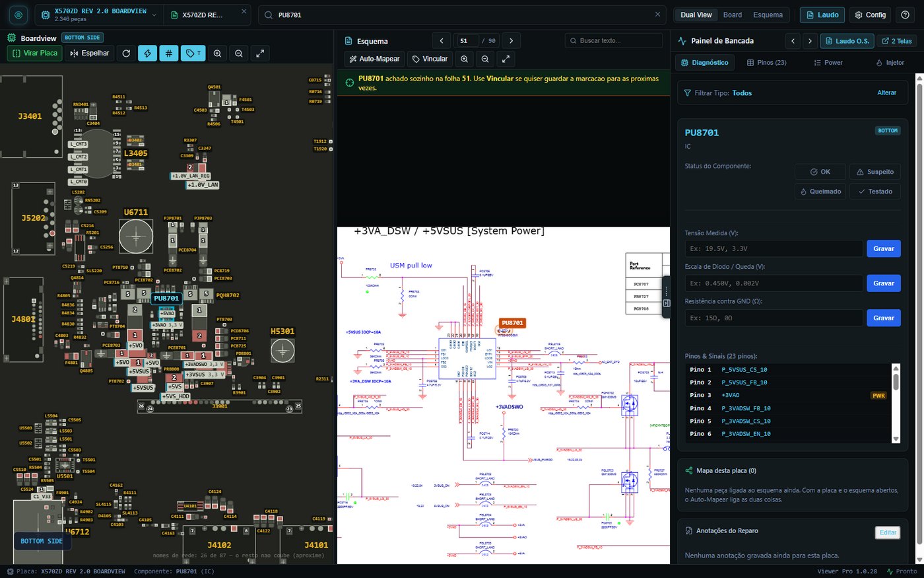
Task: Expand the Esquema panel to fullscreen
Action: pos(506,59)
